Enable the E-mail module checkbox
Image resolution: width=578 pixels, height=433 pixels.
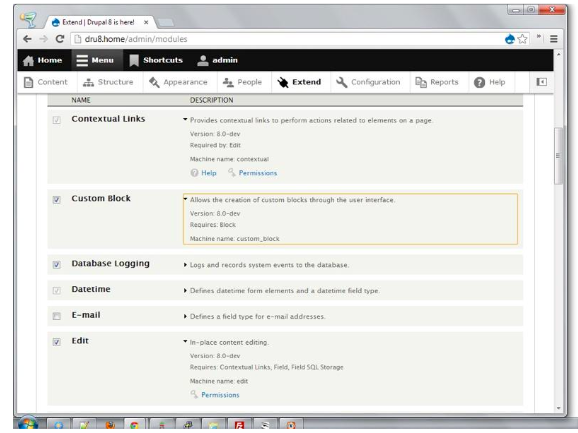pyautogui.click(x=56, y=316)
